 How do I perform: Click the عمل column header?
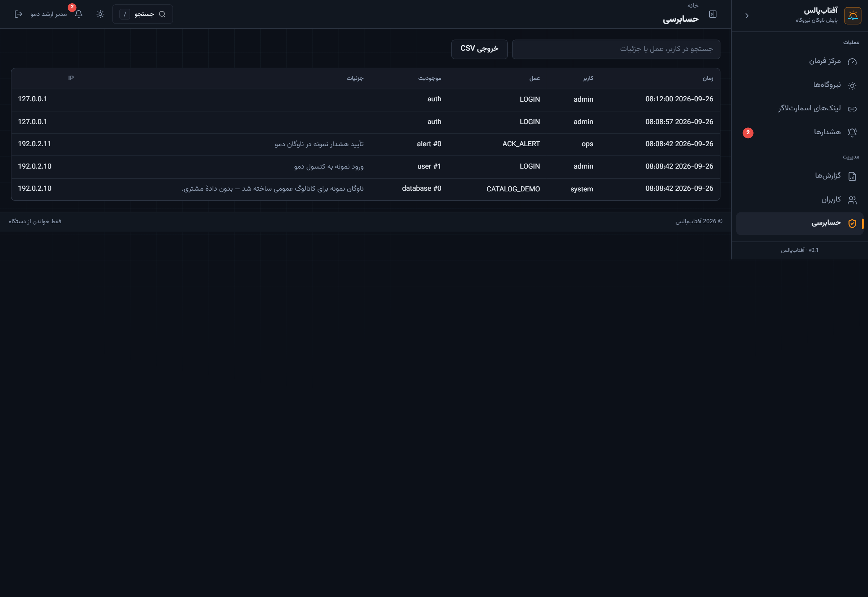pyautogui.click(x=534, y=78)
